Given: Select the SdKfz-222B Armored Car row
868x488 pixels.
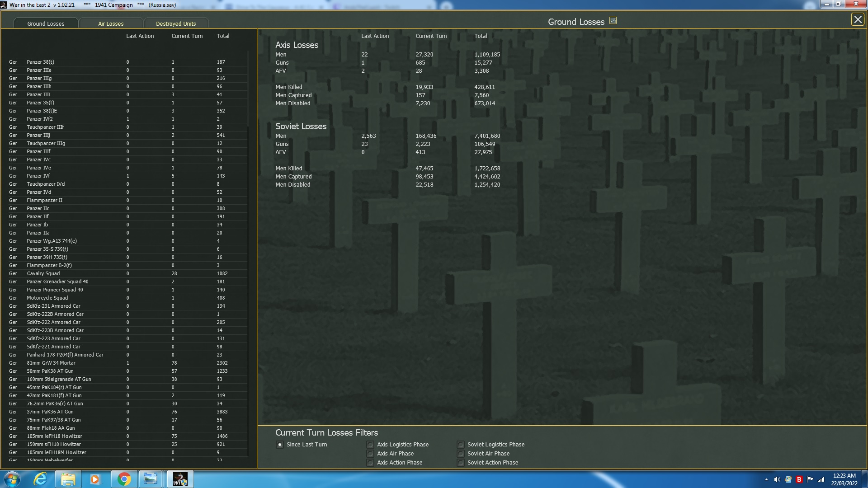Looking at the screenshot, I should coord(127,314).
